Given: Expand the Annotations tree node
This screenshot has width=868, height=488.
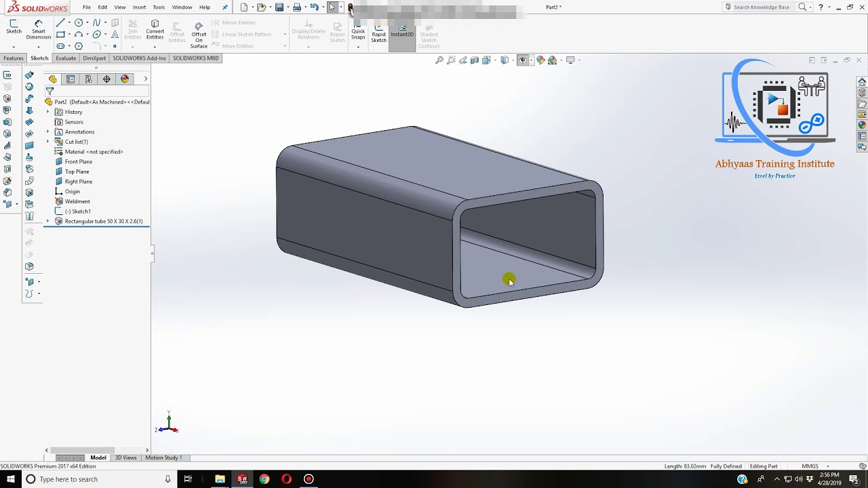Looking at the screenshot, I should pos(47,131).
